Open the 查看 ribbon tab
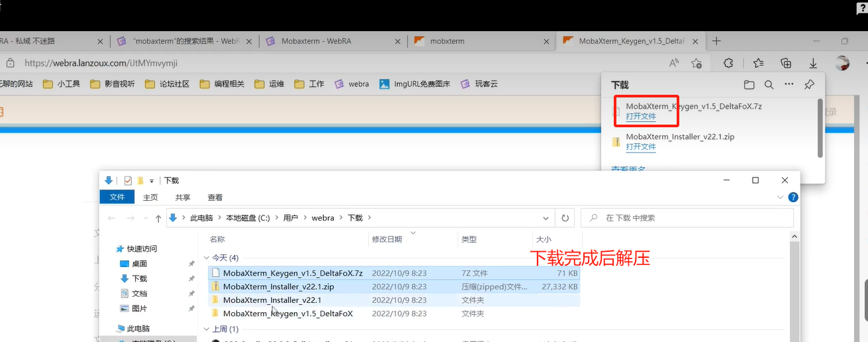This screenshot has height=342, width=868. pyautogui.click(x=215, y=198)
